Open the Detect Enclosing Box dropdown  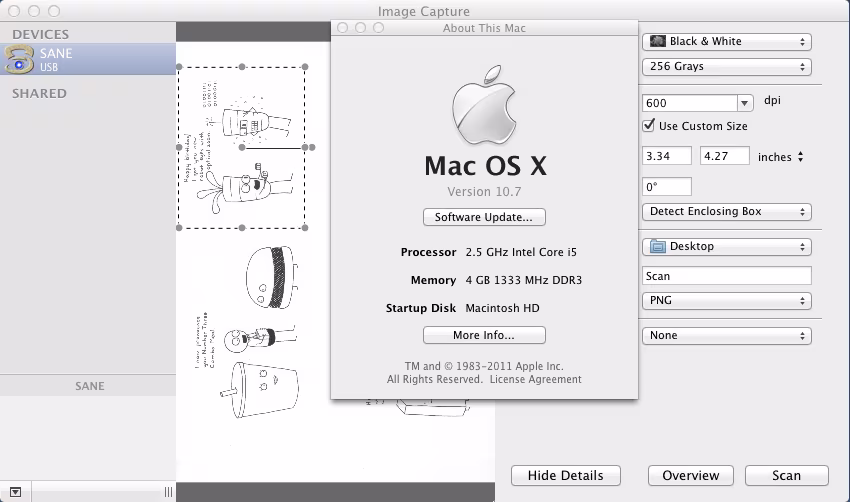click(726, 211)
